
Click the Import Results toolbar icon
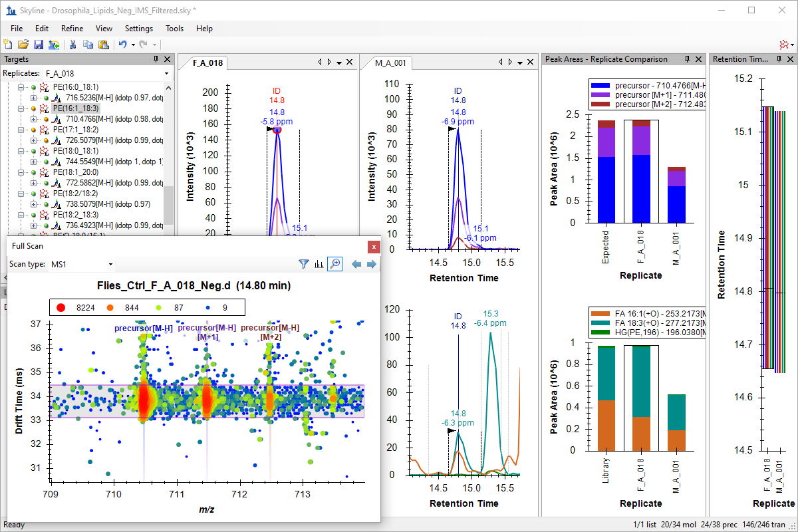(x=54, y=44)
